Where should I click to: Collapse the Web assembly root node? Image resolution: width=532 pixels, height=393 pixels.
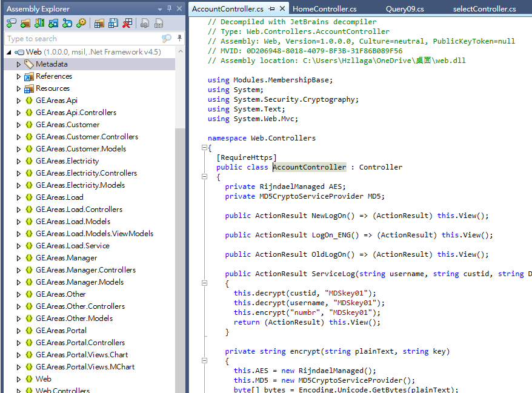click(9, 52)
